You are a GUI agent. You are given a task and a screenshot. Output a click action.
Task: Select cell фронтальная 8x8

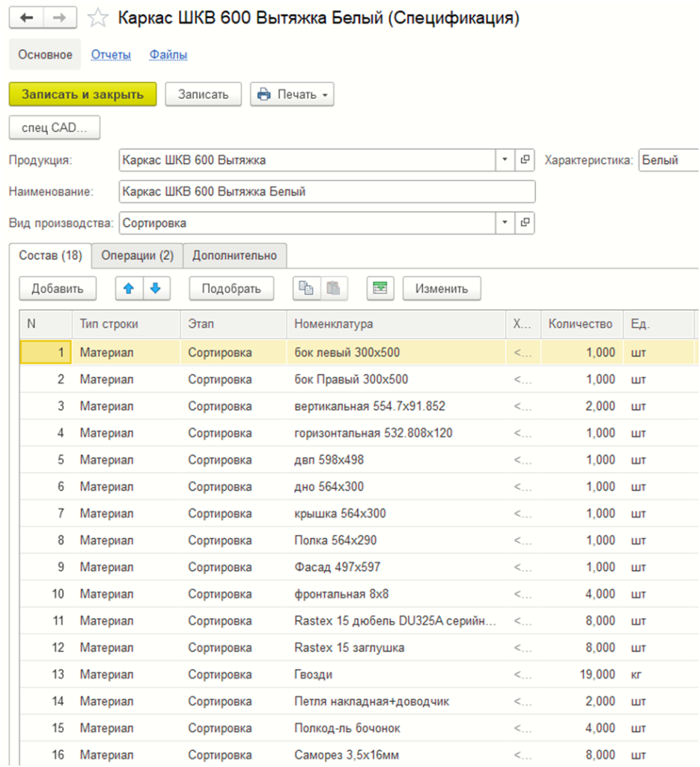[396, 594]
